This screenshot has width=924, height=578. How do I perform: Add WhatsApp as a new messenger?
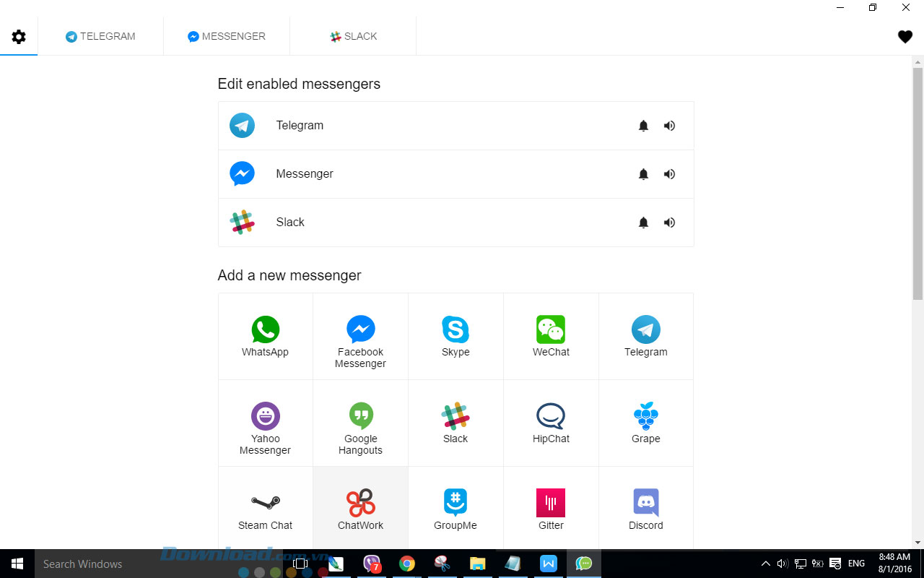coord(265,336)
